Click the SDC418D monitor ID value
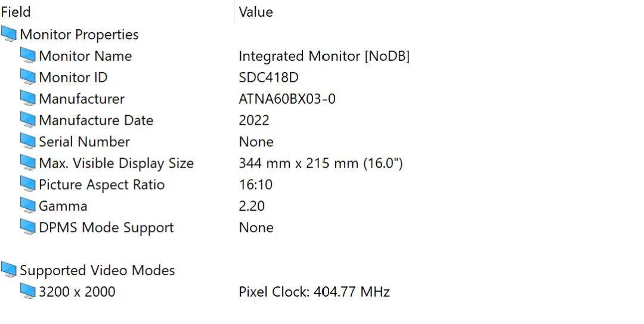This screenshot has height=324, width=644. click(268, 78)
